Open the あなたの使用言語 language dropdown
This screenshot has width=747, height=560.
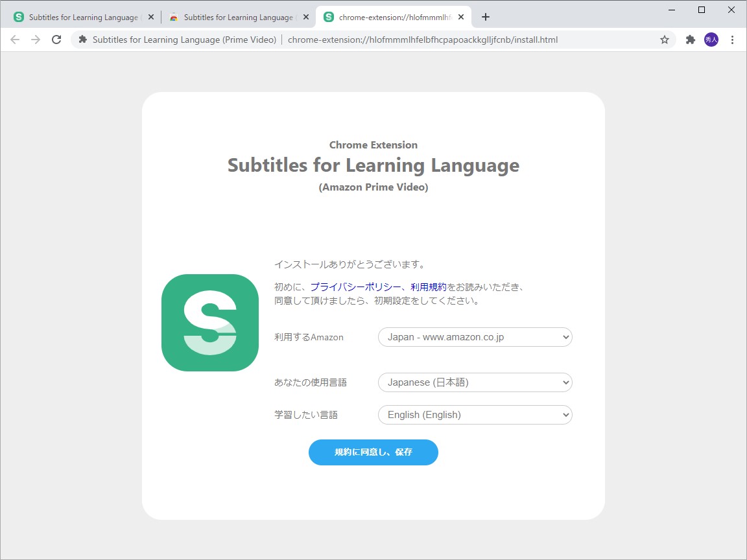pyautogui.click(x=474, y=382)
